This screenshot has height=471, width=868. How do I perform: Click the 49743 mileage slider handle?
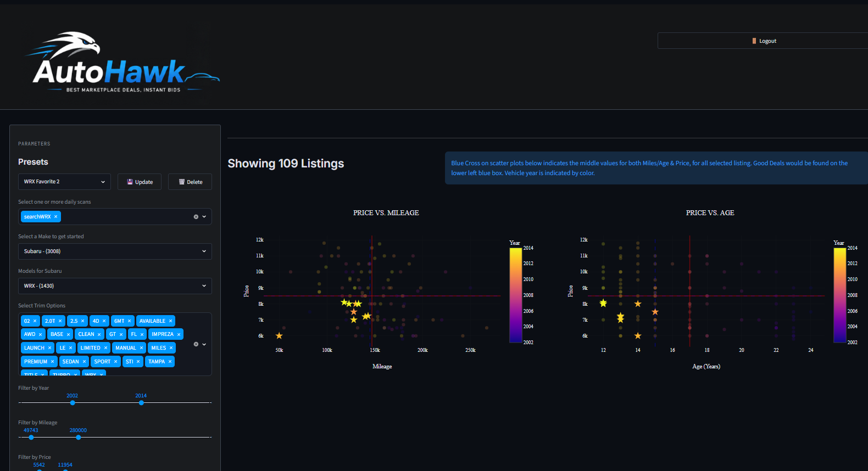coord(31,438)
